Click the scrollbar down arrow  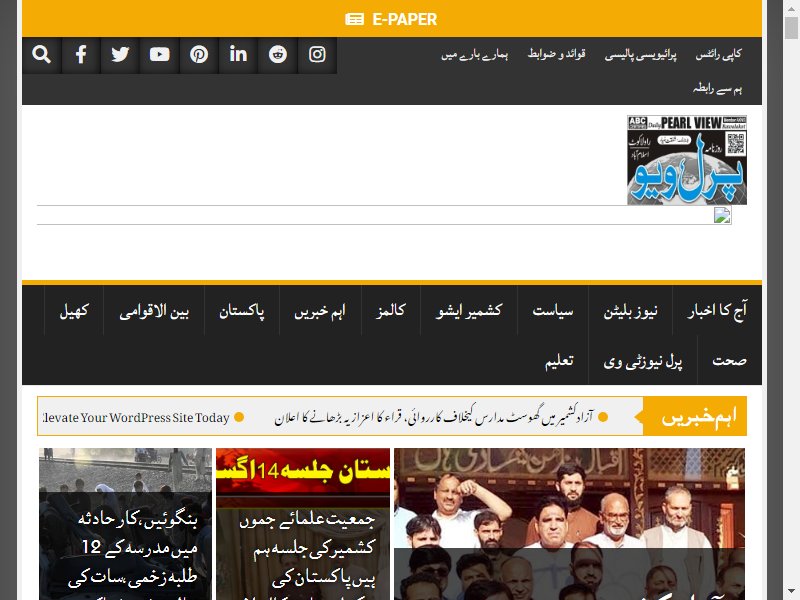click(x=791, y=593)
